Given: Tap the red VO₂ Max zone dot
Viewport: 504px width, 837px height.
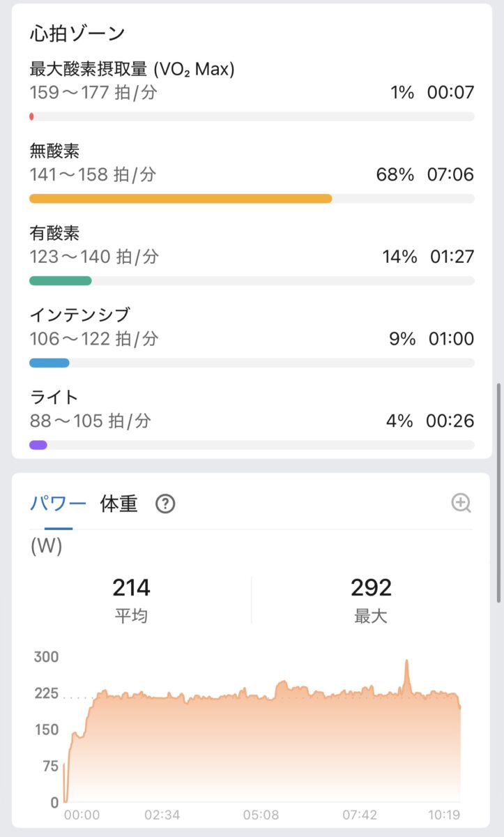Looking at the screenshot, I should [31, 116].
